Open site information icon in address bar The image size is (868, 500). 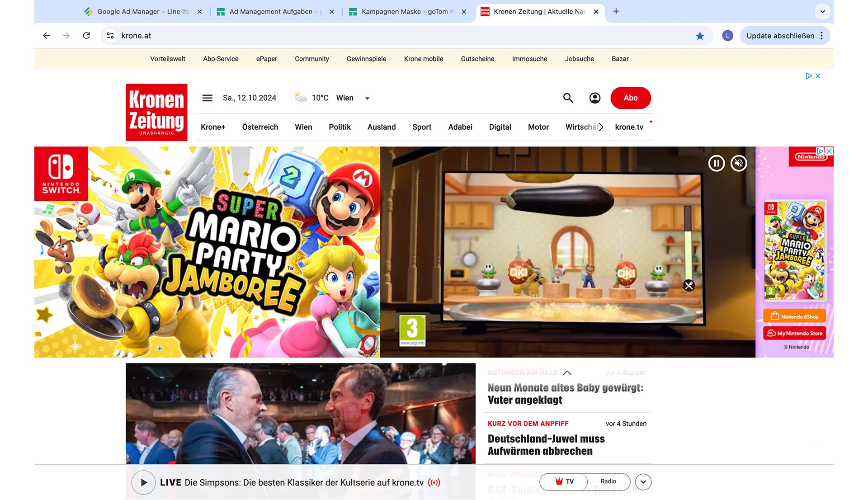pos(110,36)
